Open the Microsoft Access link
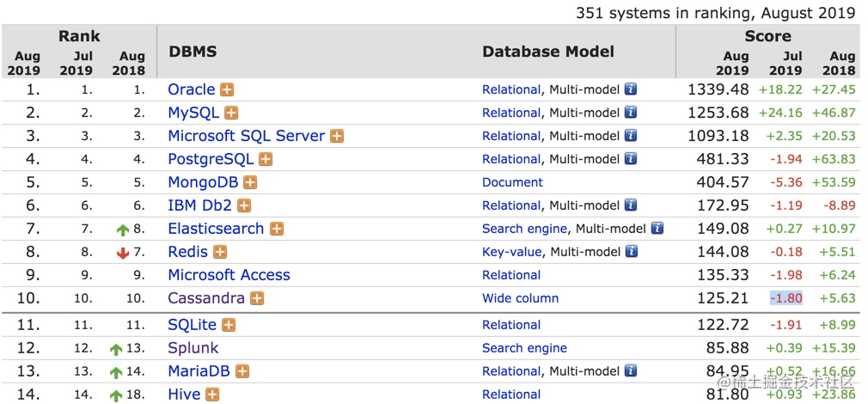Viewport: 868px width, 404px height. click(x=229, y=275)
